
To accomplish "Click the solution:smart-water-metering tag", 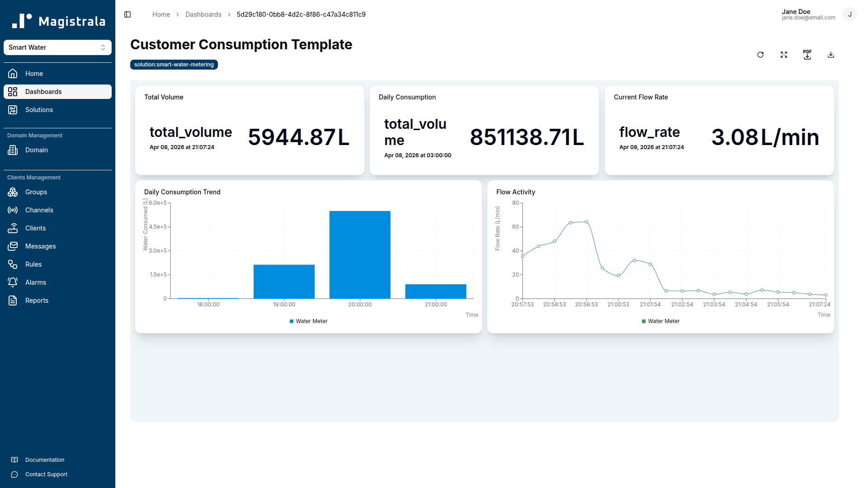I will (x=174, y=64).
